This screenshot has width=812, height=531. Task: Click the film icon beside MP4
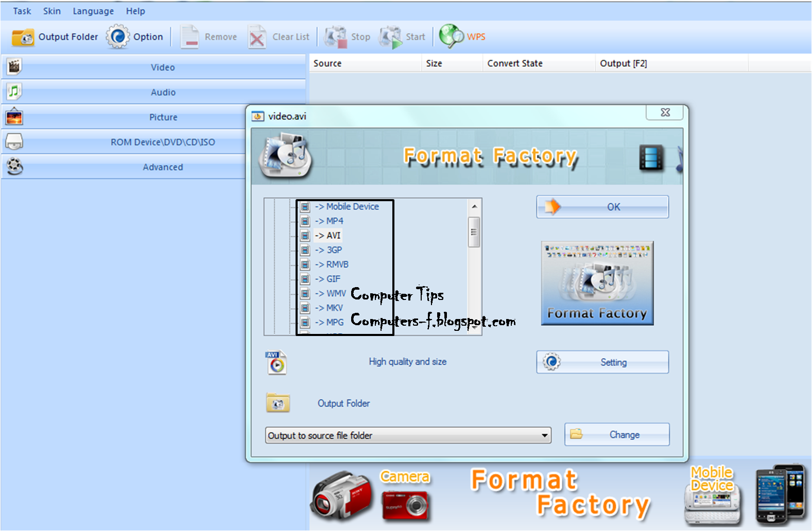(305, 221)
